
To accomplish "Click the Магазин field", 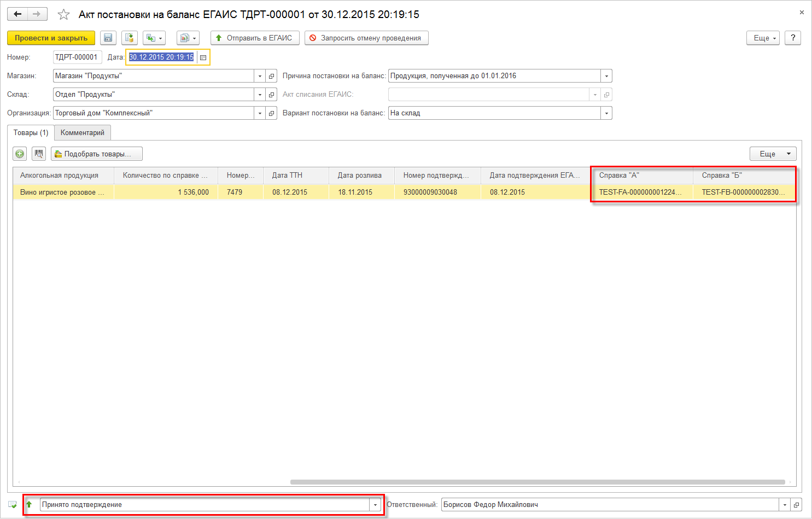I will tap(154, 76).
